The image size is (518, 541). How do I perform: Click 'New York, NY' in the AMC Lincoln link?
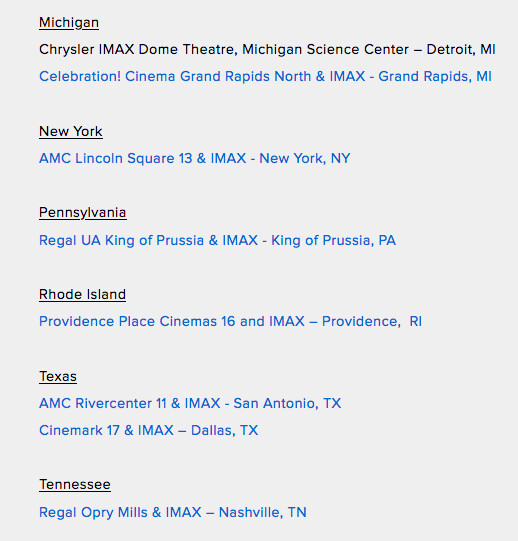pyautogui.click(x=305, y=158)
